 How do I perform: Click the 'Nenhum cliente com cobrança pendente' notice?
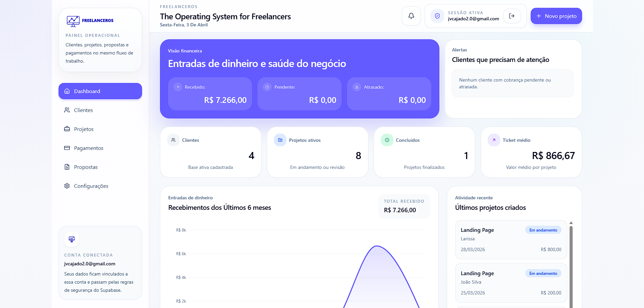[513, 83]
